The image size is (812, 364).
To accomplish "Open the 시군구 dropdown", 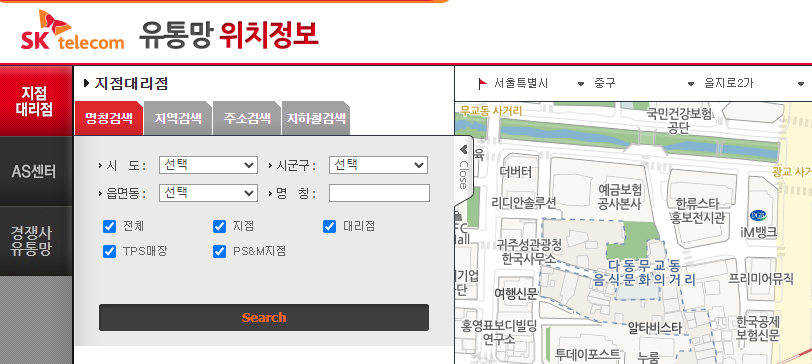I will 378,165.
